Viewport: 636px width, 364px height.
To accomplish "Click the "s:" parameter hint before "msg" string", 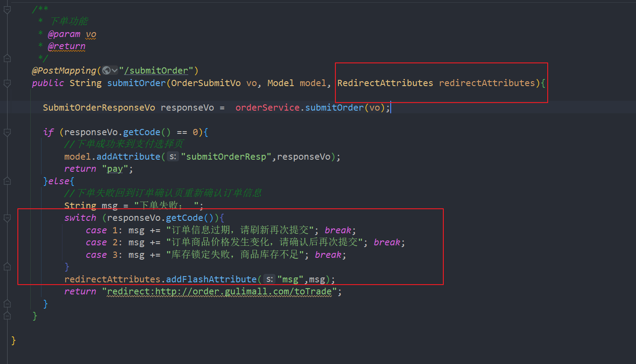I will click(269, 279).
